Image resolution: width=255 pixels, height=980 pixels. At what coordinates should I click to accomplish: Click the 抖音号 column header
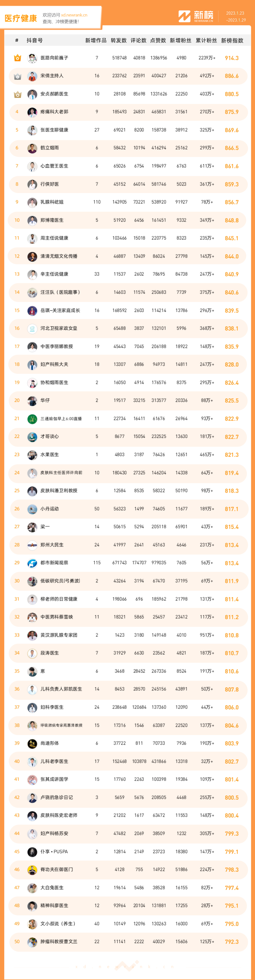(x=35, y=40)
